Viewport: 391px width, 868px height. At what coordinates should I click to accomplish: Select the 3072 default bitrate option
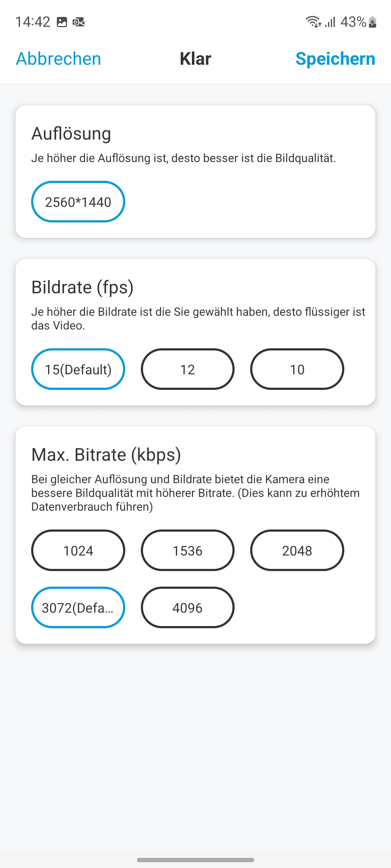78,608
